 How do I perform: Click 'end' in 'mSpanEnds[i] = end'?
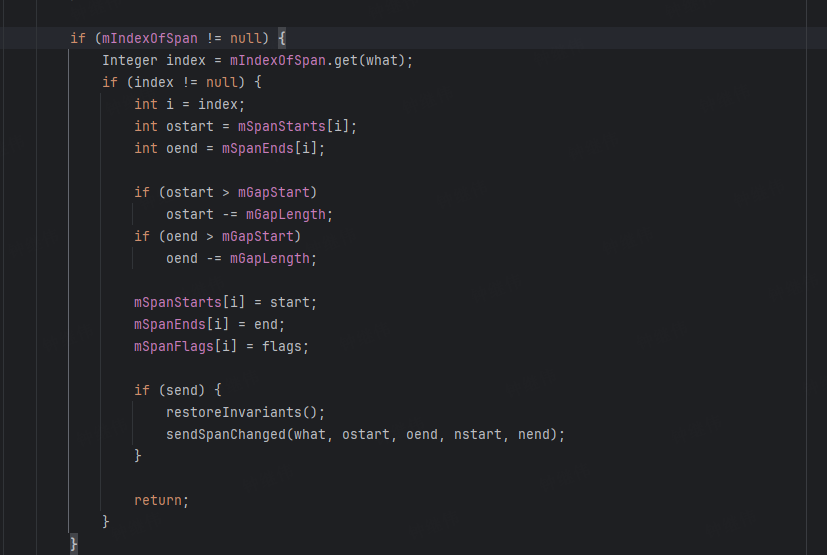click(265, 324)
